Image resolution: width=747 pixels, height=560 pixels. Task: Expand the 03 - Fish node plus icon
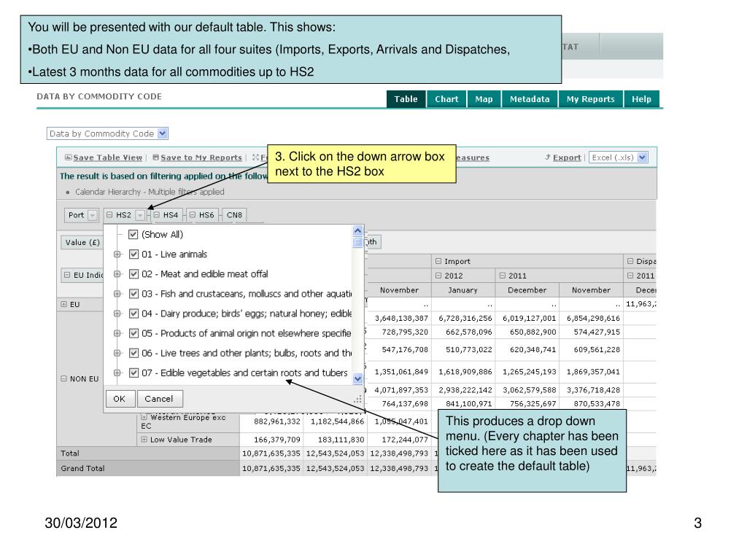click(x=117, y=294)
